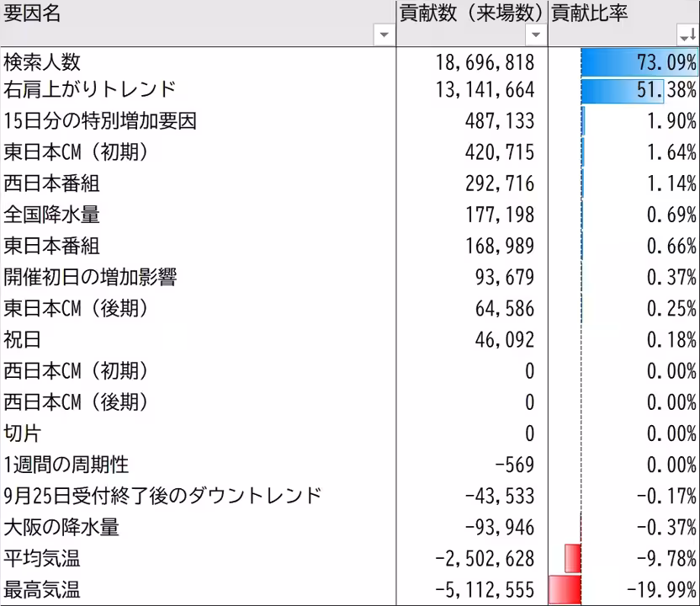The image size is (700, 606).
Task: Click the small red bar beside 平均気温 value
Action: 575,558
